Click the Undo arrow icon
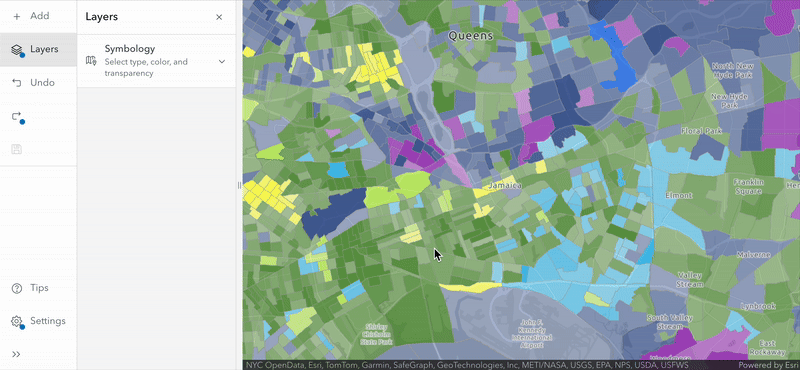The width and height of the screenshot is (800, 370). click(x=16, y=83)
